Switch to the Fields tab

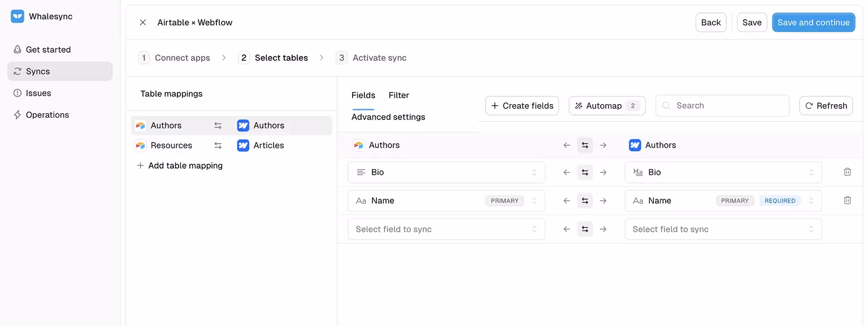(x=363, y=95)
